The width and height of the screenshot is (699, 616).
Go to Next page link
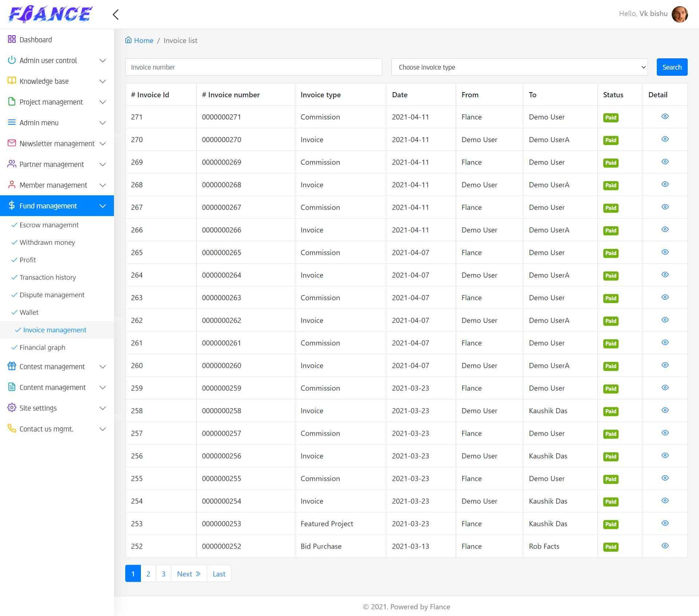pyautogui.click(x=189, y=574)
